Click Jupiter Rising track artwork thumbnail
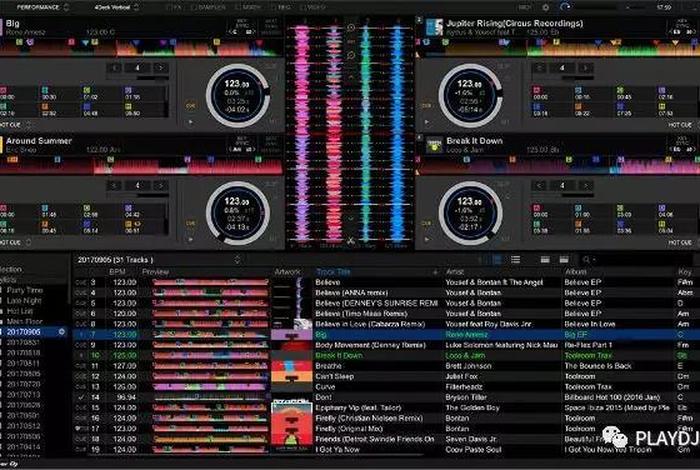Image resolution: width=700 pixels, height=470 pixels. pos(434,27)
